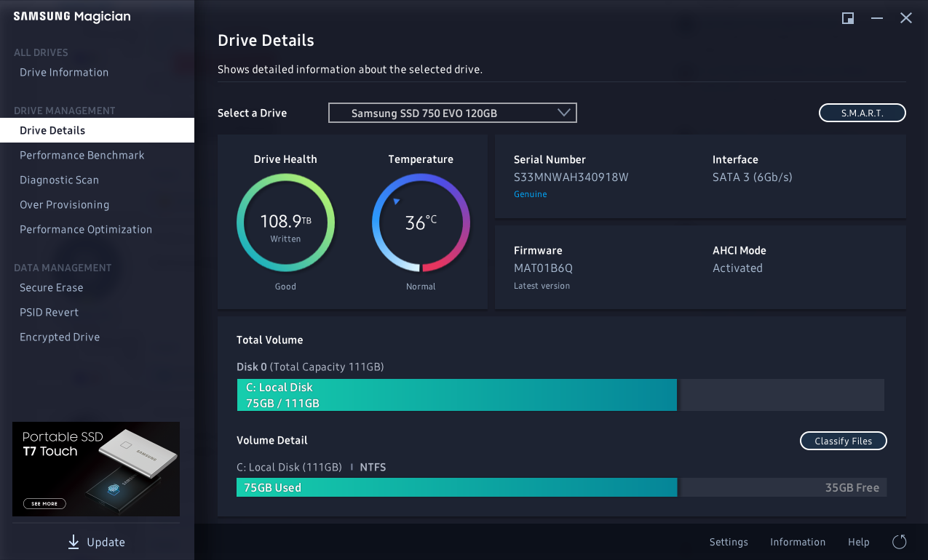This screenshot has height=560, width=928.
Task: Open Performance Optimization page
Action: [x=86, y=229]
